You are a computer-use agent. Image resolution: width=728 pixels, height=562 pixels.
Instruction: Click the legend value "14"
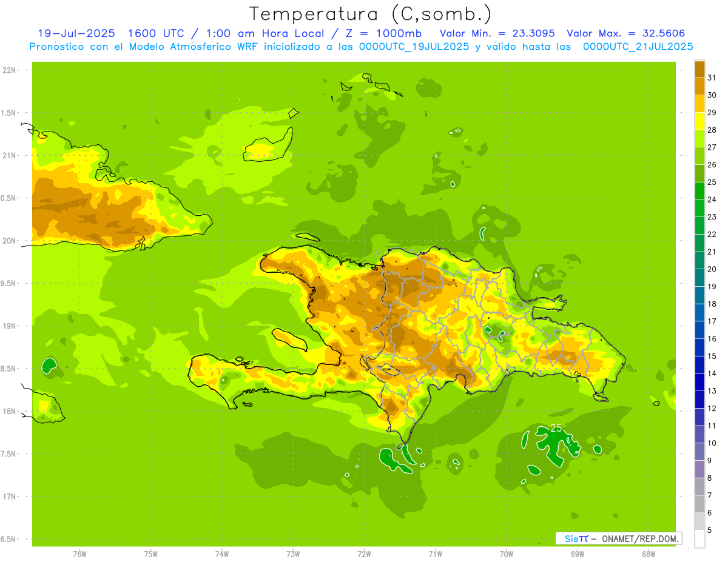pyautogui.click(x=712, y=373)
